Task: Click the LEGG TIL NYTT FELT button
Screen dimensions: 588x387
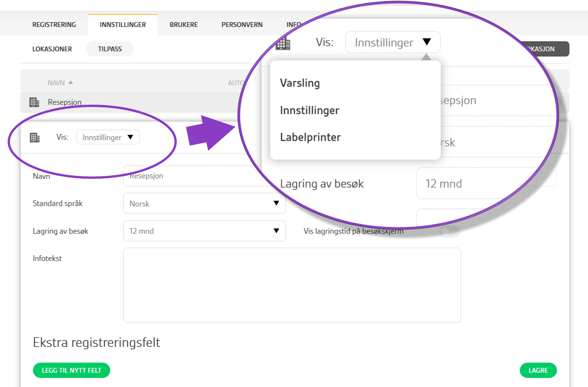Action: (x=71, y=370)
